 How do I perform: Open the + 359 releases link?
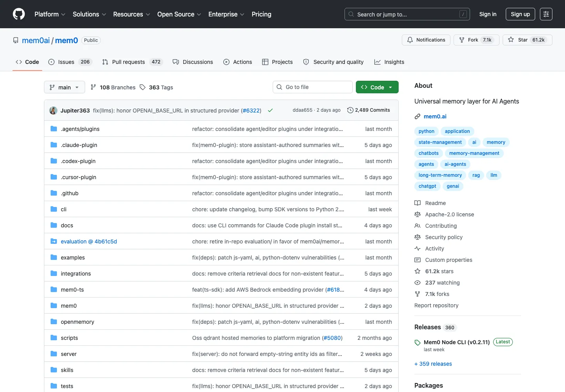433,364
